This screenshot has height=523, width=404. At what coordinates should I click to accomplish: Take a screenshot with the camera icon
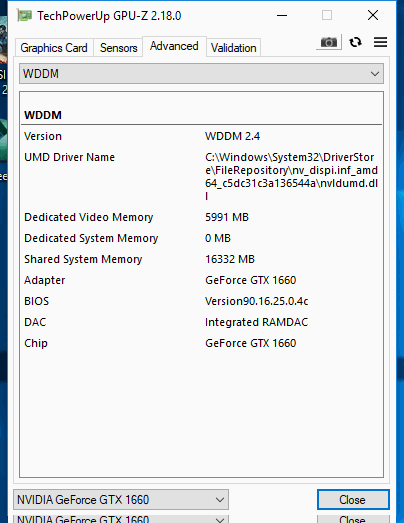329,42
